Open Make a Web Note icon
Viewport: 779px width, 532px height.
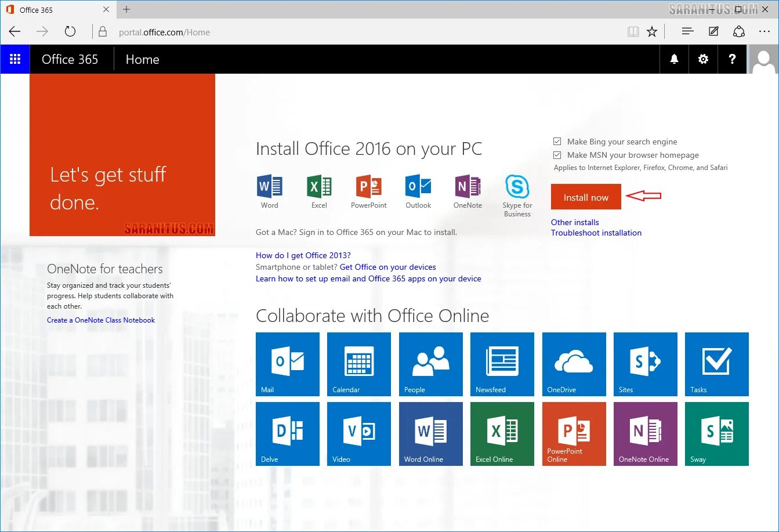(713, 32)
